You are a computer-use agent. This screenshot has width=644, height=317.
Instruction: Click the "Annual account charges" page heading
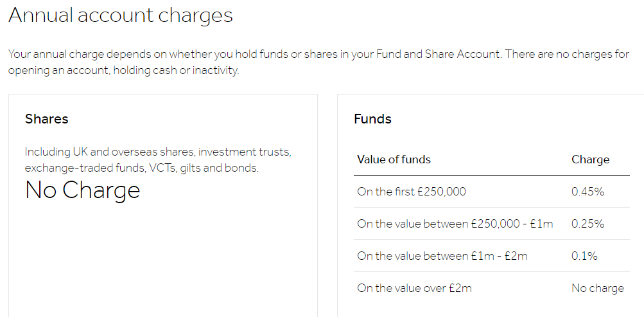(x=120, y=15)
